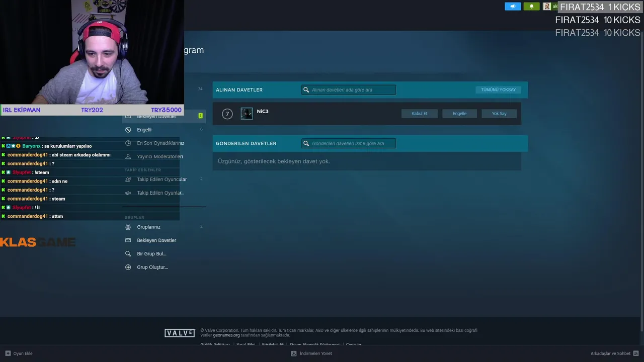Open NiC3's profile avatar
The image size is (644, 362).
(247, 114)
